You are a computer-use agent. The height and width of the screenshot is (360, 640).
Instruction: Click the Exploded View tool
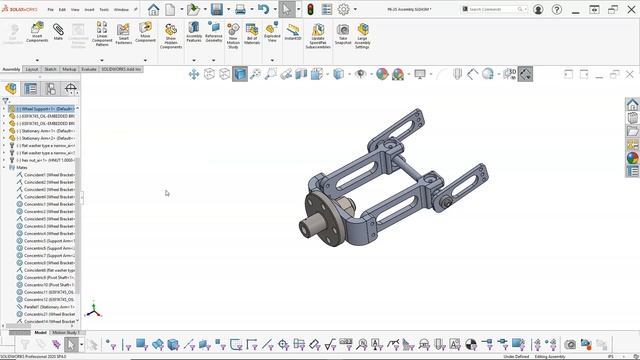click(272, 32)
